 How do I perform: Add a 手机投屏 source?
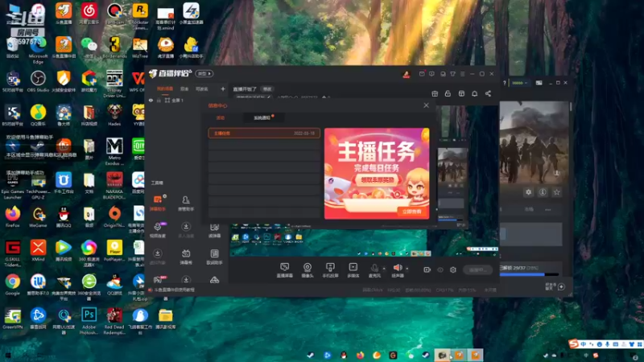(x=330, y=270)
